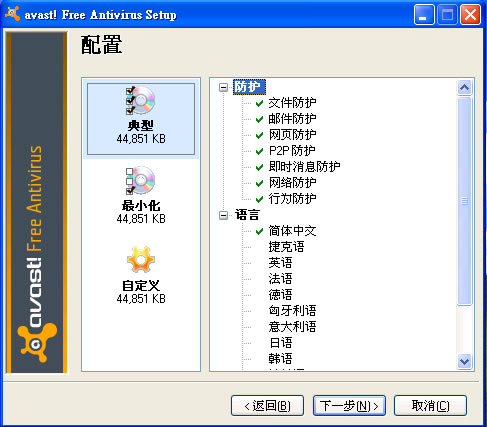Viewport: 487px width, 427px height.
Task: Select 英语 in the language list
Action: (280, 263)
